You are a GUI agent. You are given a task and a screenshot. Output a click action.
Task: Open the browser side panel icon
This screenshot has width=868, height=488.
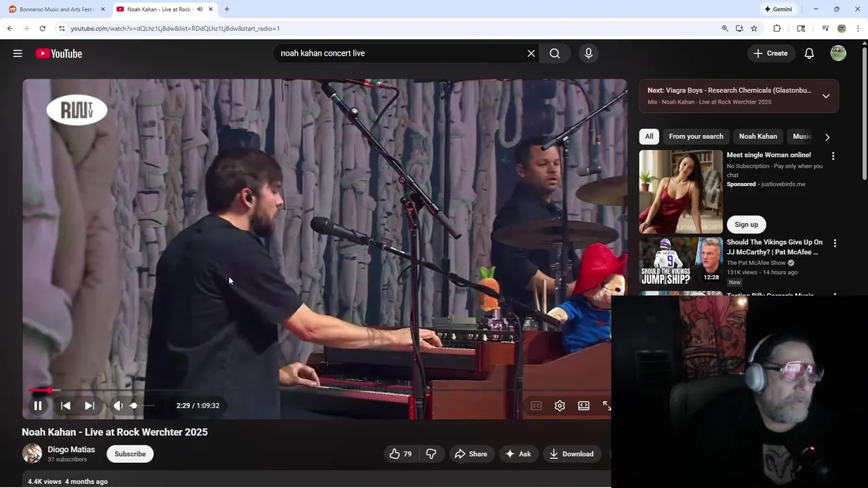coord(801,28)
